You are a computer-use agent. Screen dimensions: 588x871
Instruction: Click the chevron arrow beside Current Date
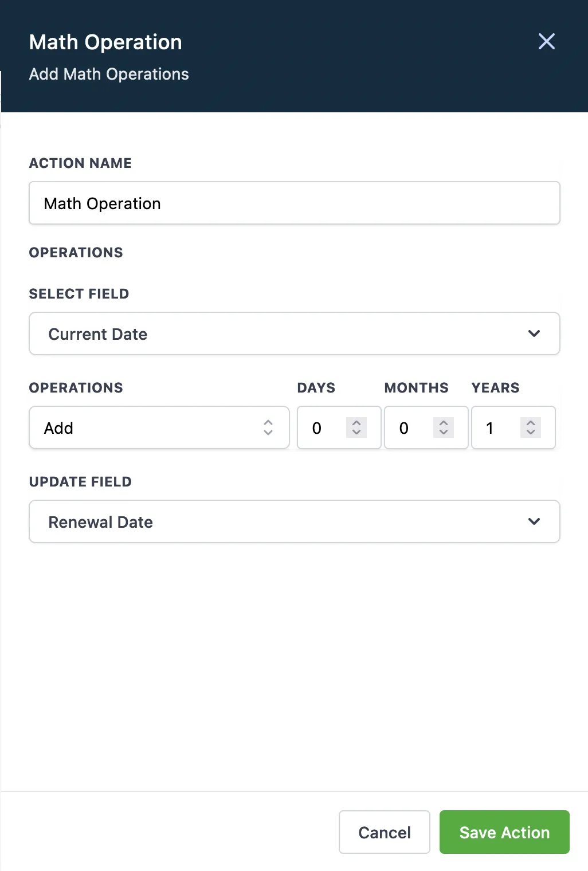(534, 334)
